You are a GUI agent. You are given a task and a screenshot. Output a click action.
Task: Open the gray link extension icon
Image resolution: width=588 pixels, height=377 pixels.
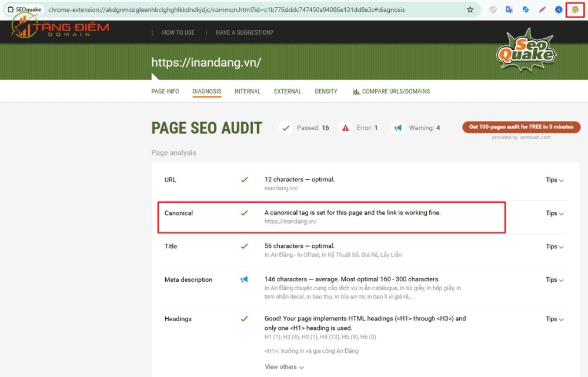coord(493,10)
